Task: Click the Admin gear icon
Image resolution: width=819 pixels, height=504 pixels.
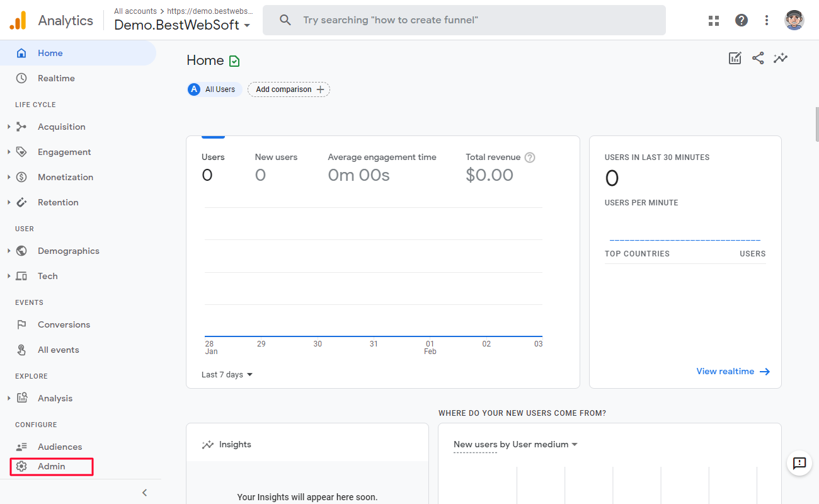Action: [x=21, y=466]
